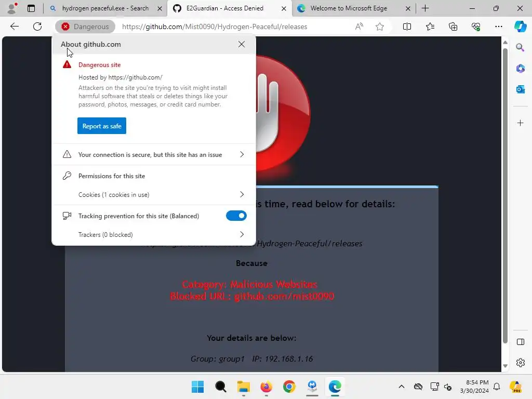Image resolution: width=532 pixels, height=399 pixels.
Task: Open the split screen icon
Action: [407, 26]
